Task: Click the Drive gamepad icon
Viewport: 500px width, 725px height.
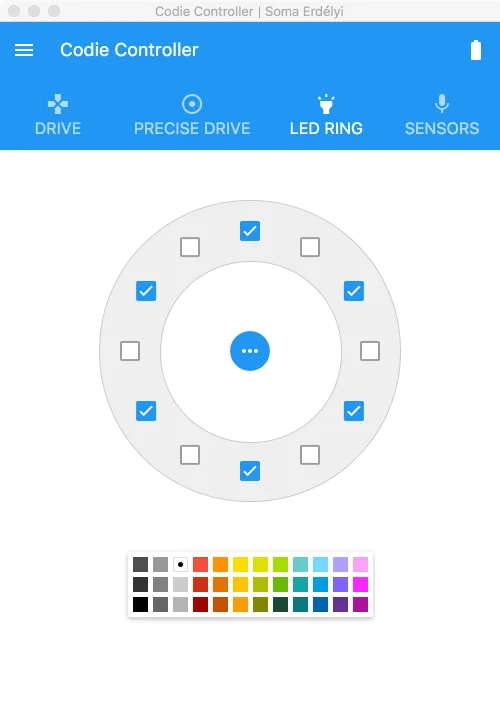Action: 58,104
